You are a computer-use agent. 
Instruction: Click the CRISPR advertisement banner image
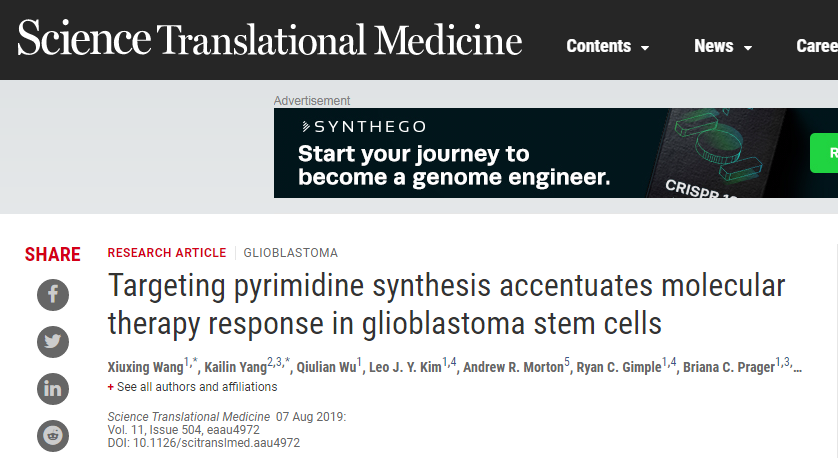(556, 153)
